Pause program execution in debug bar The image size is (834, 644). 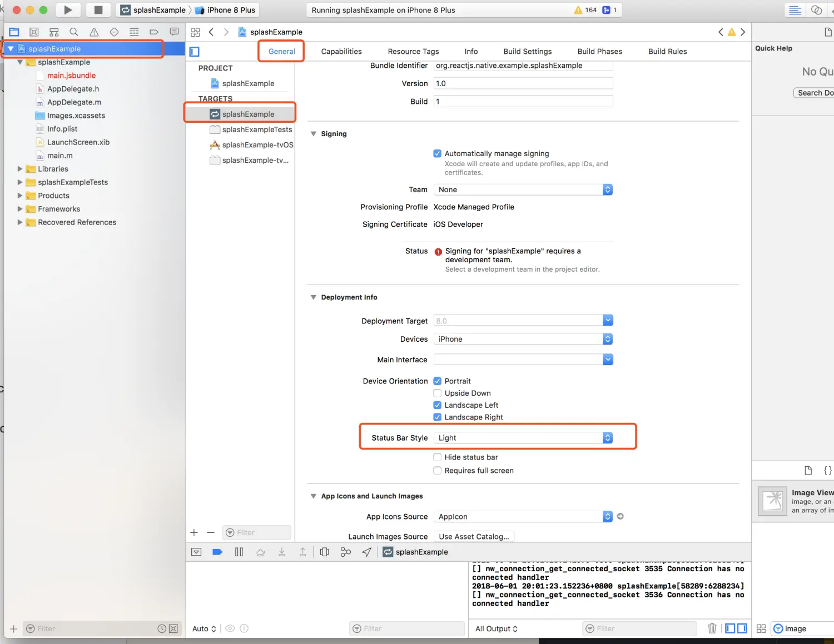239,552
